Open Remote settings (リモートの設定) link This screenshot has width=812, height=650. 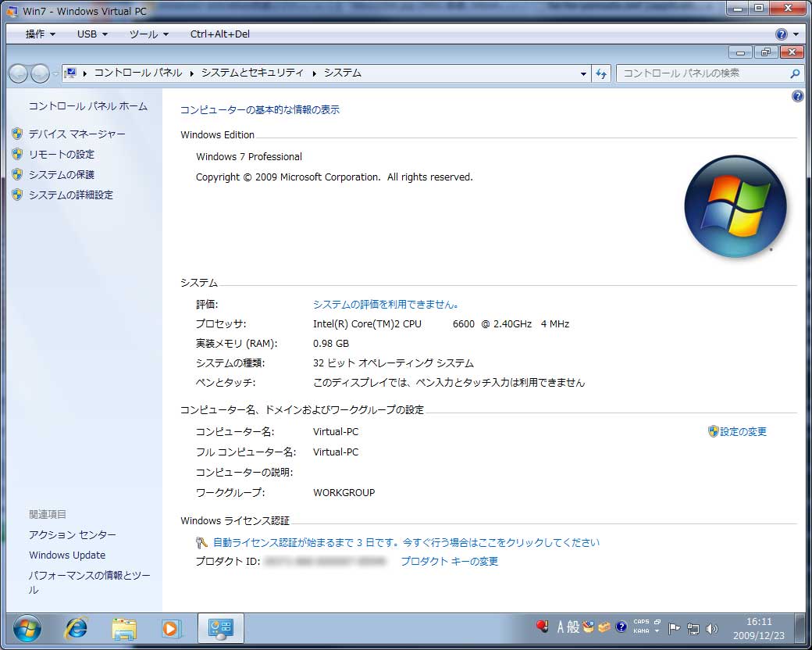[x=61, y=155]
